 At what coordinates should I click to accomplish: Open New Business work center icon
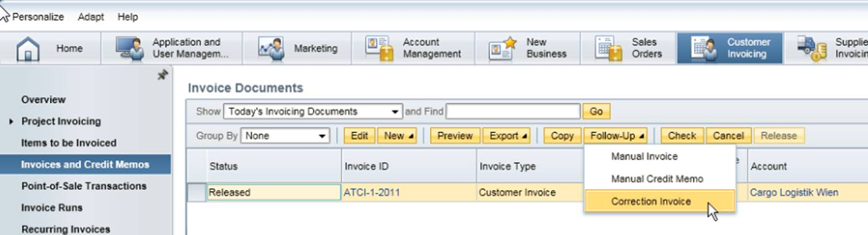coord(502,48)
